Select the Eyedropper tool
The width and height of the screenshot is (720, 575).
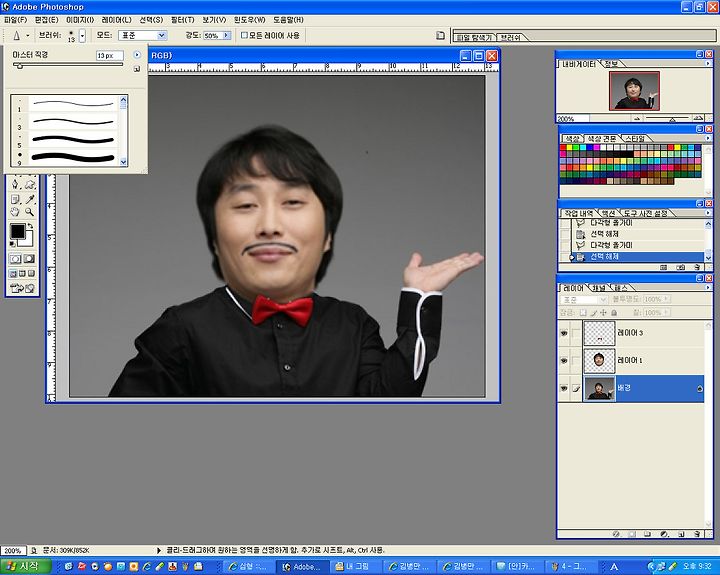(x=30, y=199)
